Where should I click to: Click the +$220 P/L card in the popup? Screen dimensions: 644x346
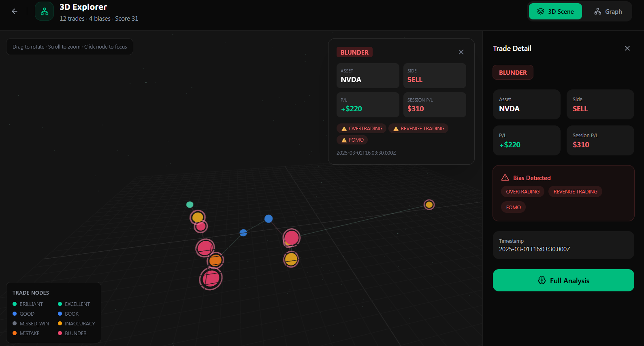coord(368,105)
